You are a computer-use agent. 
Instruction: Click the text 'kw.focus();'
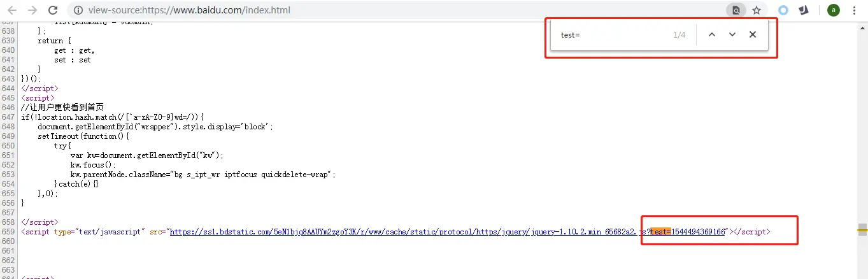(x=92, y=165)
